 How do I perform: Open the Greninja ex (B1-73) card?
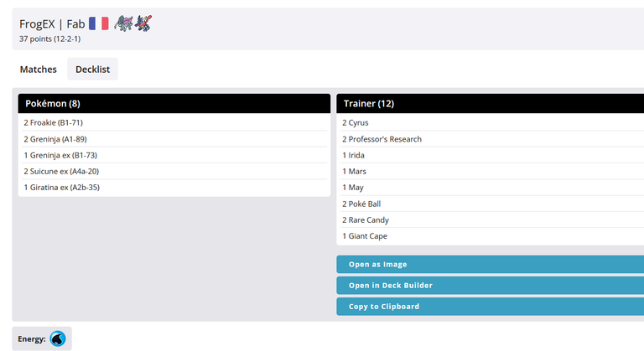(60, 155)
